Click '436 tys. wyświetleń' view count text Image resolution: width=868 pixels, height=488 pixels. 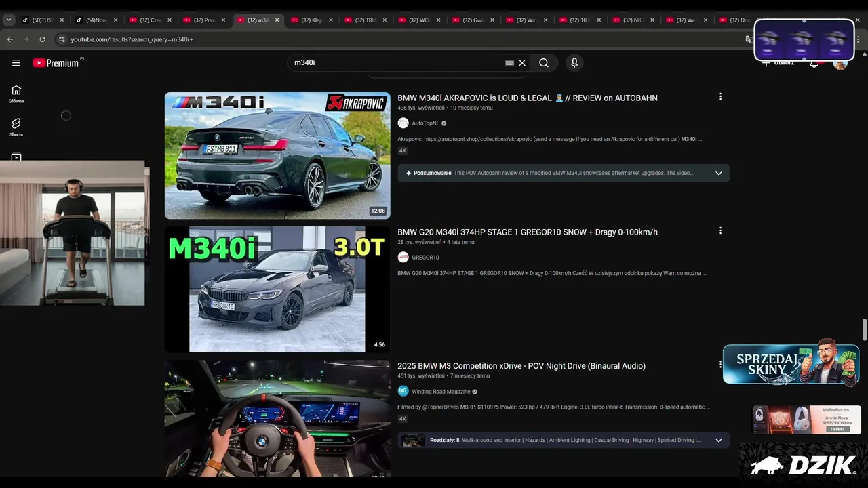[421, 108]
